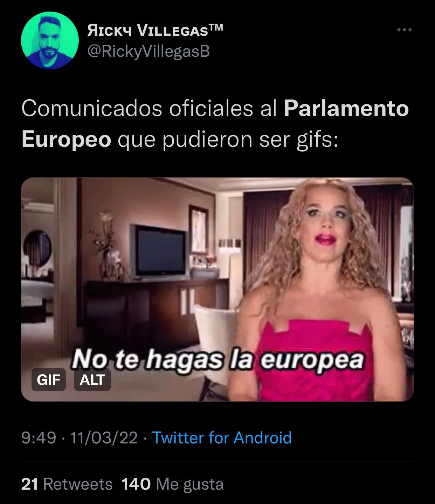Open the @RickyVillegasB handle
Screen dimensions: 435x504
click(149, 51)
